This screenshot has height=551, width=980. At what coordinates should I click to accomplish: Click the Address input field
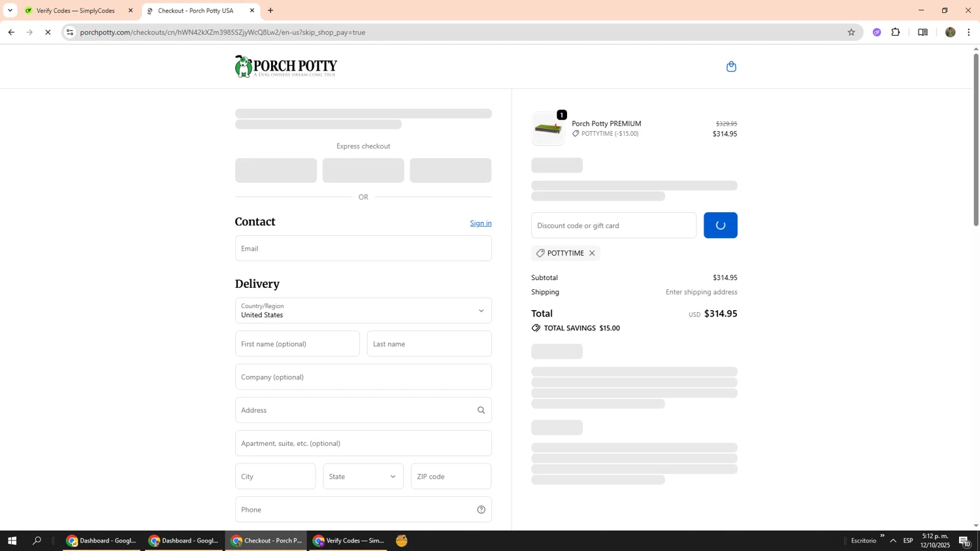pyautogui.click(x=363, y=411)
